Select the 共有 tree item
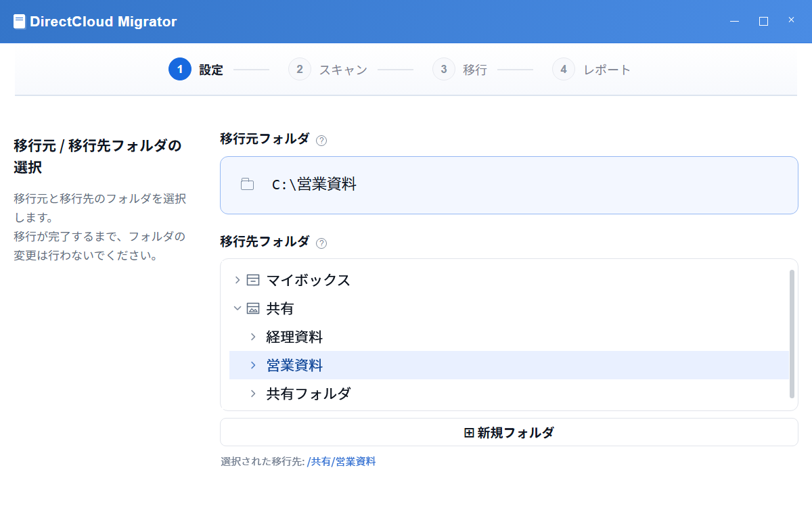 click(509, 308)
